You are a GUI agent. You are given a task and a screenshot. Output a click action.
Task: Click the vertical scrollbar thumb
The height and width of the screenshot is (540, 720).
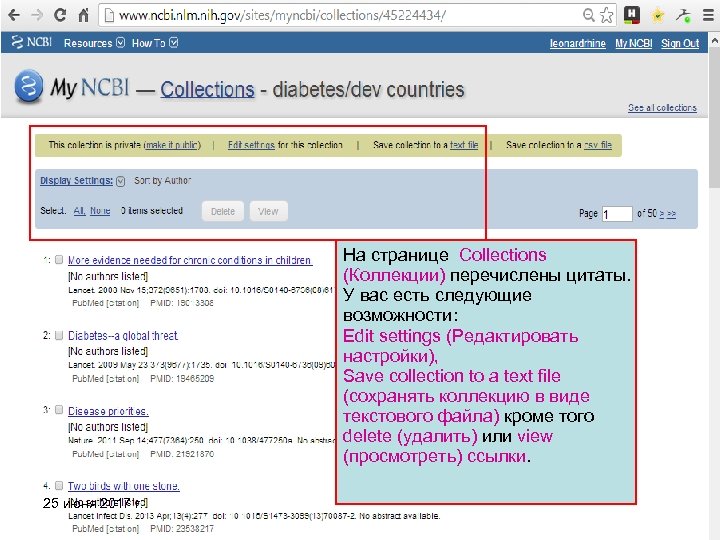pyautogui.click(x=714, y=118)
